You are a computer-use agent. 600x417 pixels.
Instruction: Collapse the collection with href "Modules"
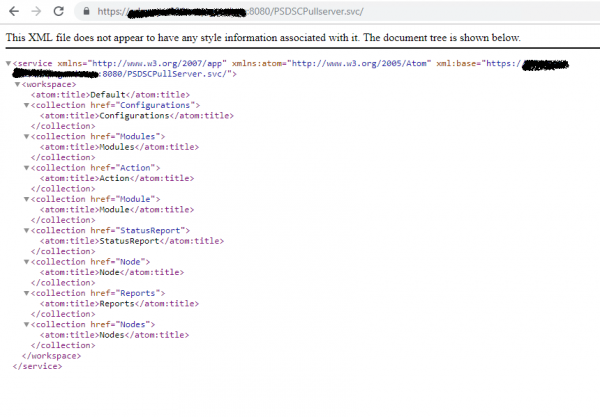pos(28,136)
